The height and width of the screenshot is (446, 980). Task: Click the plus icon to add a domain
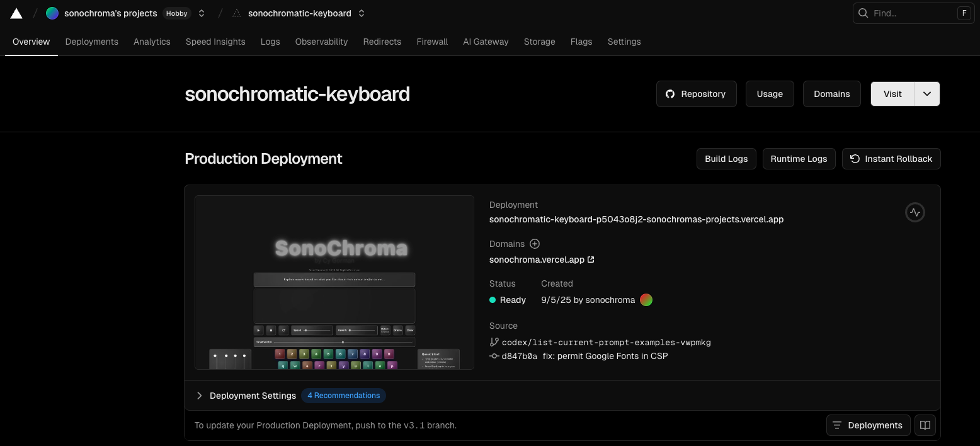coord(535,244)
